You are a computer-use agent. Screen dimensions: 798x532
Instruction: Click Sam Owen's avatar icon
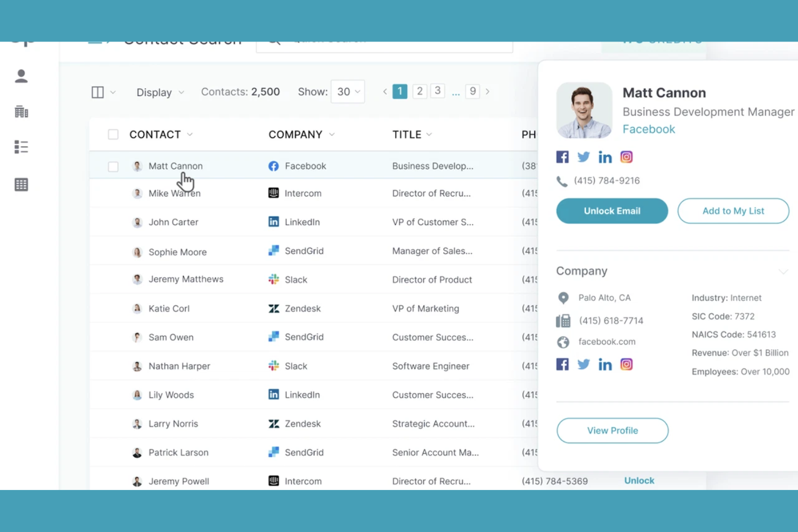point(137,337)
